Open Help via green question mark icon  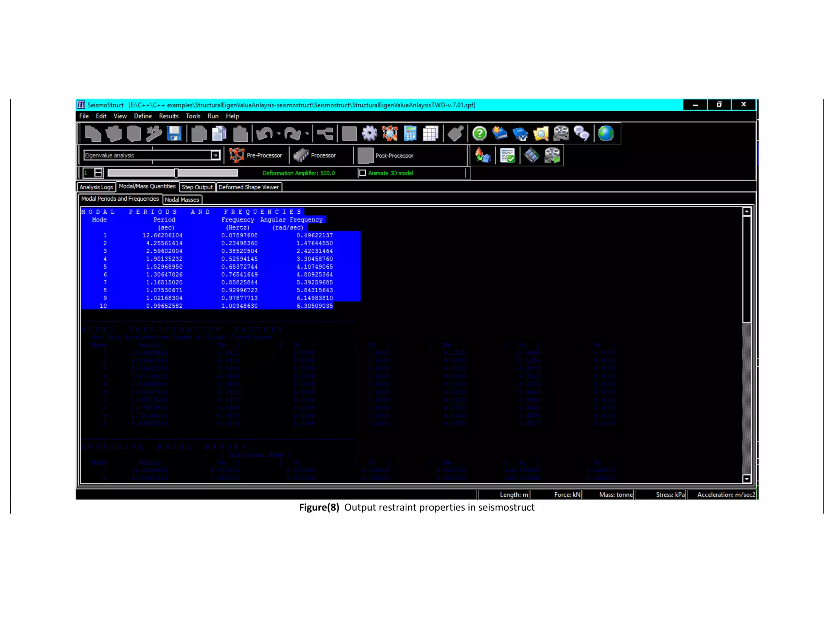click(x=480, y=133)
